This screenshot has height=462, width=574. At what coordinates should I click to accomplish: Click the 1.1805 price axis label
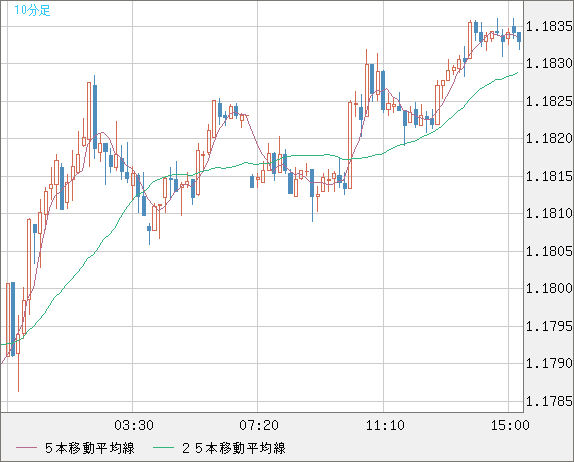549,252
